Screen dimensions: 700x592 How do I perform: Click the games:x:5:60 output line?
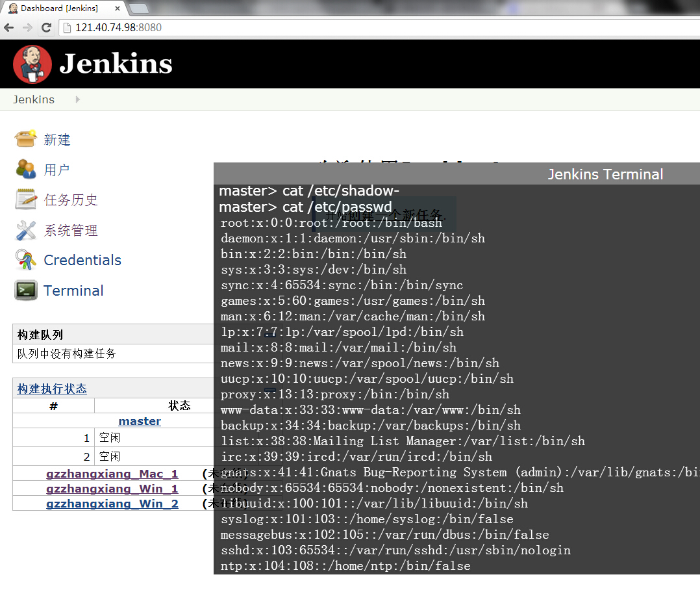click(x=353, y=301)
